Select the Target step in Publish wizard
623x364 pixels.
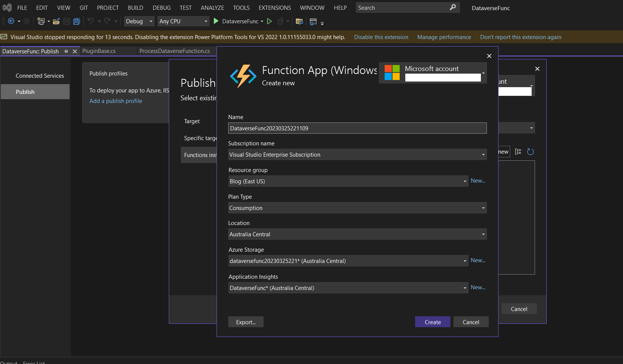pyautogui.click(x=192, y=121)
